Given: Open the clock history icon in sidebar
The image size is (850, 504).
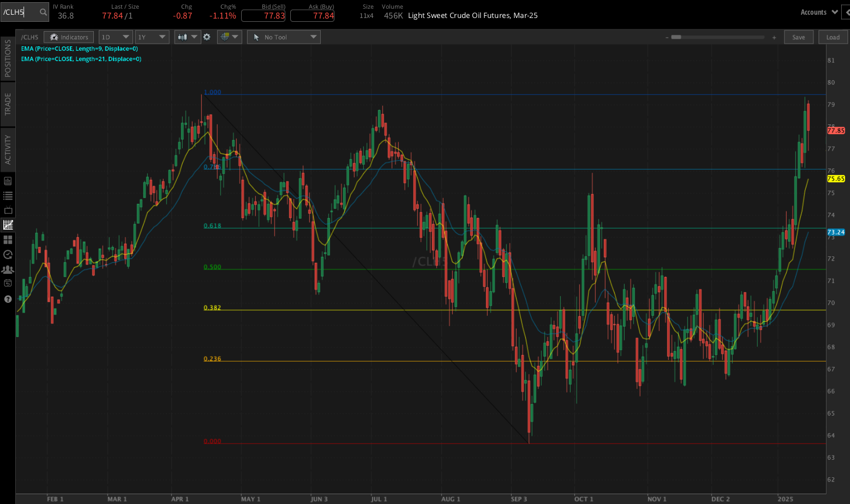Looking at the screenshot, I should point(8,254).
